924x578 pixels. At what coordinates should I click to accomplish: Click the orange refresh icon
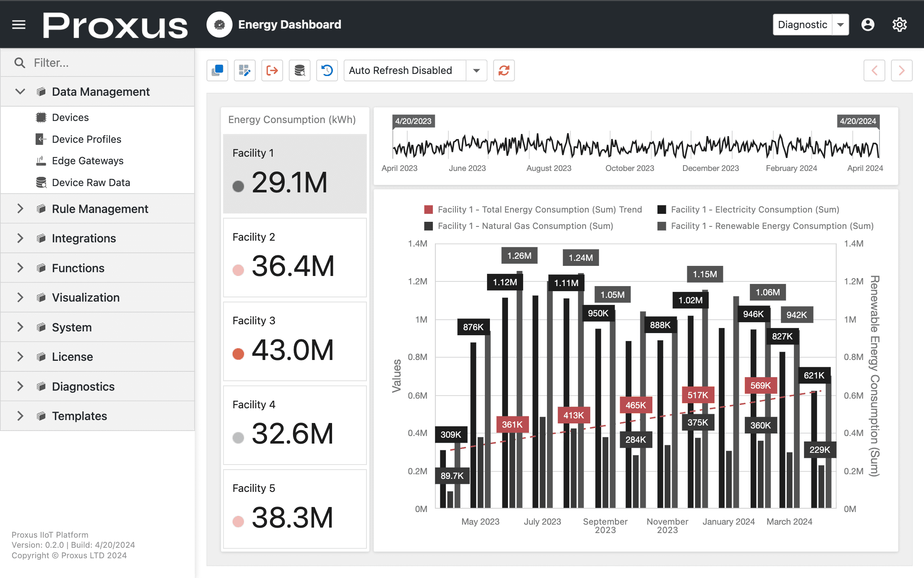point(503,70)
